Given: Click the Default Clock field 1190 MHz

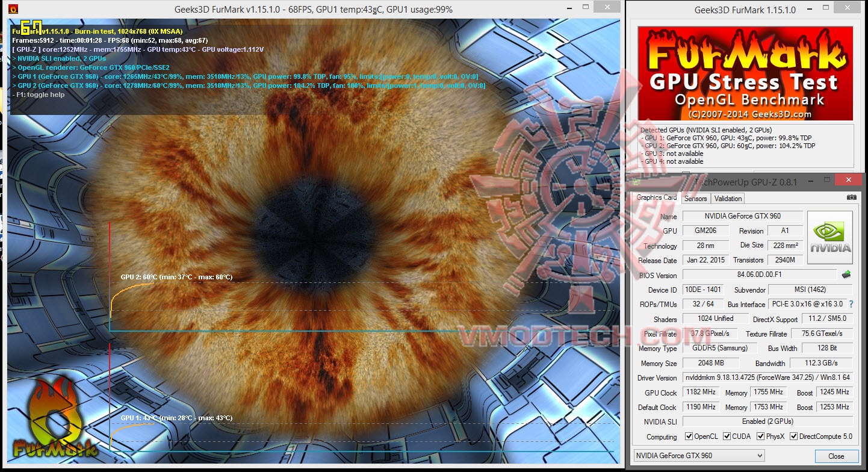Looking at the screenshot, I should [700, 407].
